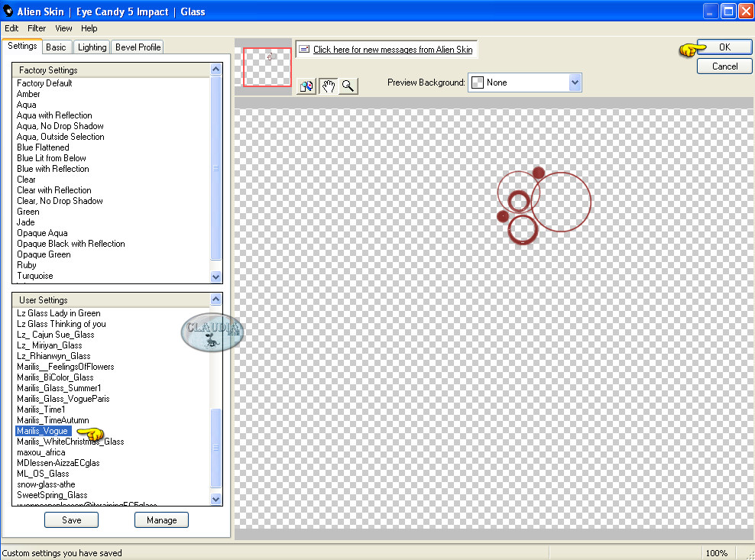The width and height of the screenshot is (755, 560).
Task: Select Marilis_Glass_Summer1 setting
Action: 59,388
